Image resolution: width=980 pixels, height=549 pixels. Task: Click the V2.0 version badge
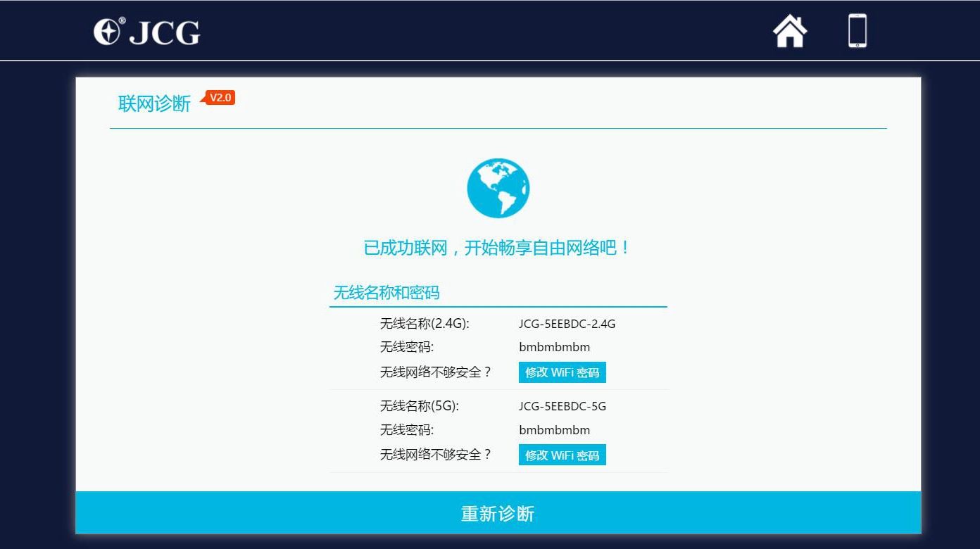click(x=219, y=98)
